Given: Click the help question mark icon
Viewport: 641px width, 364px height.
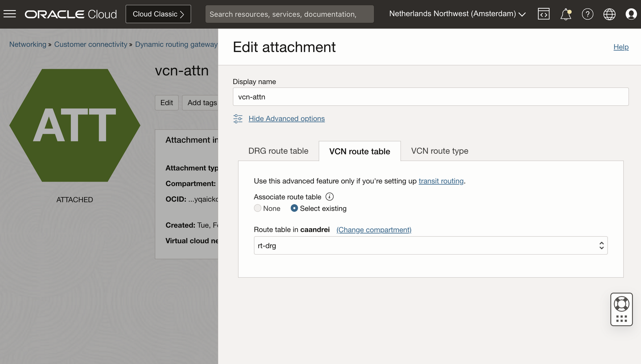Looking at the screenshot, I should click(x=587, y=14).
